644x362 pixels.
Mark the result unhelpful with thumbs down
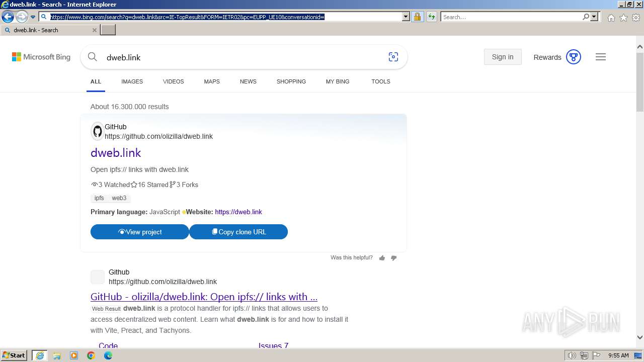pyautogui.click(x=393, y=258)
